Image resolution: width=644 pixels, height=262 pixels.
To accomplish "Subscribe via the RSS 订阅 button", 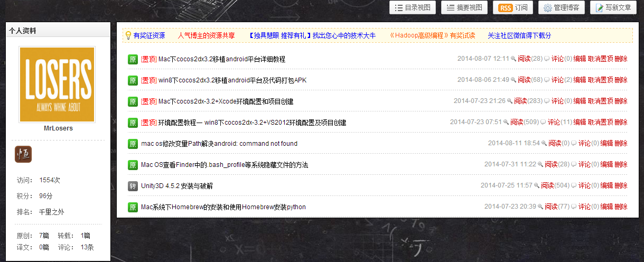I will (512, 8).
